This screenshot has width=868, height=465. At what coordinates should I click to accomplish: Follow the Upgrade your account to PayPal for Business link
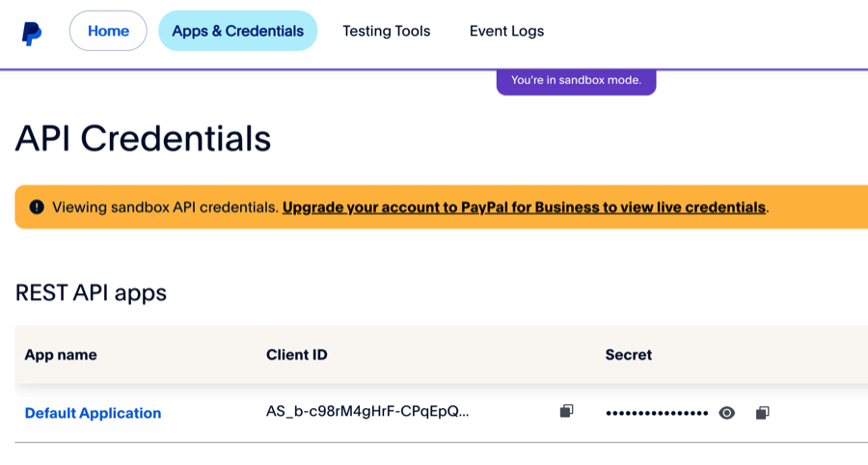click(x=525, y=207)
